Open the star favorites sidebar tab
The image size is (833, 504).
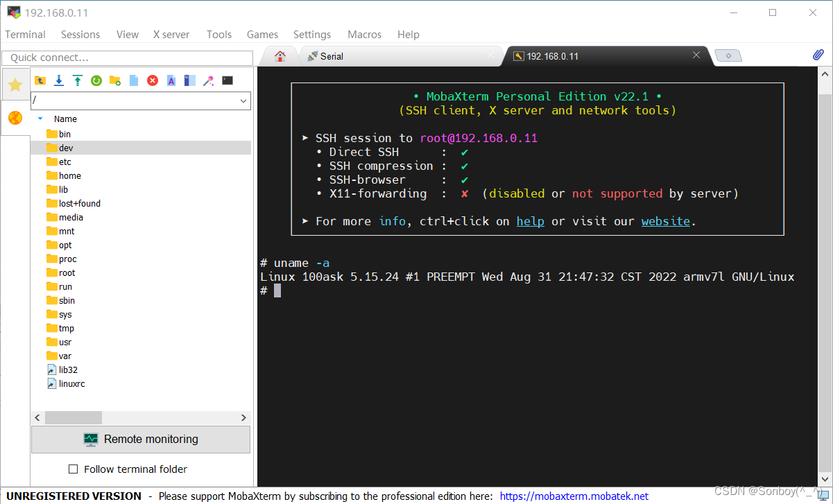click(x=15, y=85)
